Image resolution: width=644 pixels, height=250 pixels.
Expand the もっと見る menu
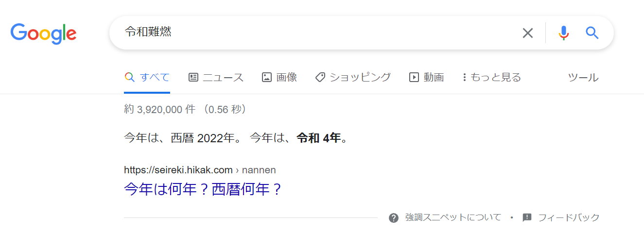(491, 77)
